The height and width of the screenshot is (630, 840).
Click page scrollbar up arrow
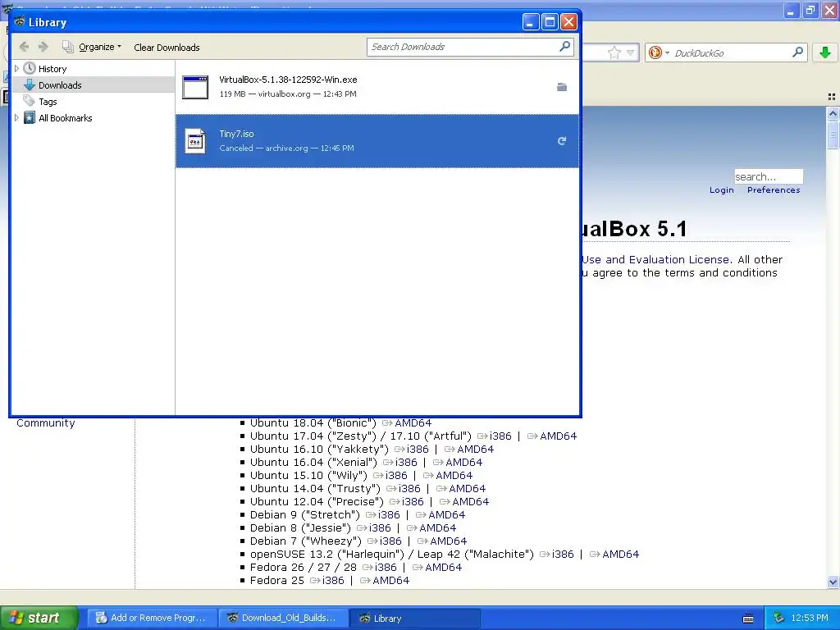click(833, 113)
